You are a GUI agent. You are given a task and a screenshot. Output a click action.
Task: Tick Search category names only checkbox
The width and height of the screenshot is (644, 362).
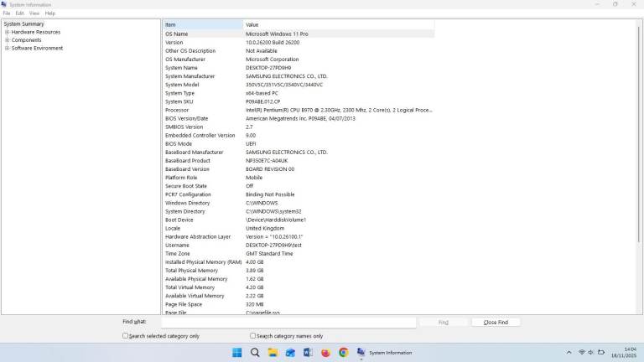pyautogui.click(x=253, y=336)
